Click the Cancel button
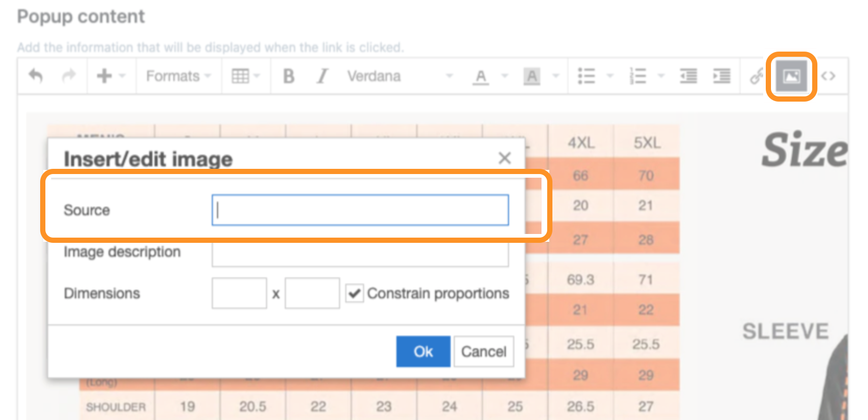Image resolution: width=868 pixels, height=420 pixels. 484,352
